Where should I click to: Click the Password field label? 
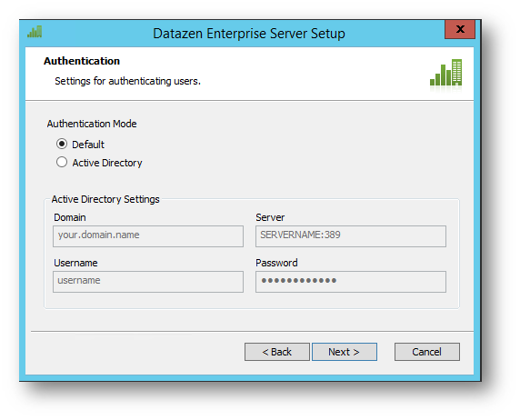point(276,263)
